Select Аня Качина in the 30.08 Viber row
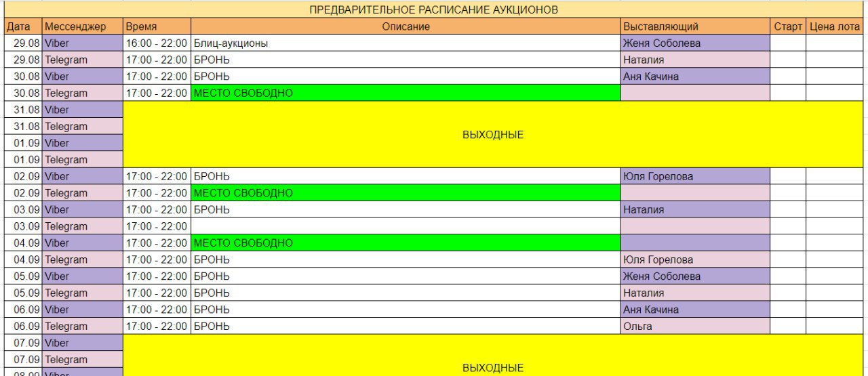The width and height of the screenshot is (868, 376). tap(695, 77)
